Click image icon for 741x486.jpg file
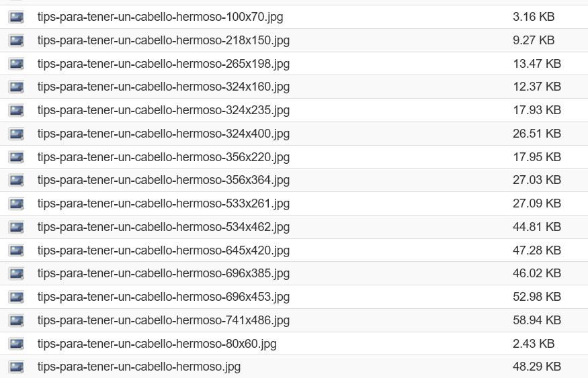The image size is (588, 378). click(x=17, y=320)
